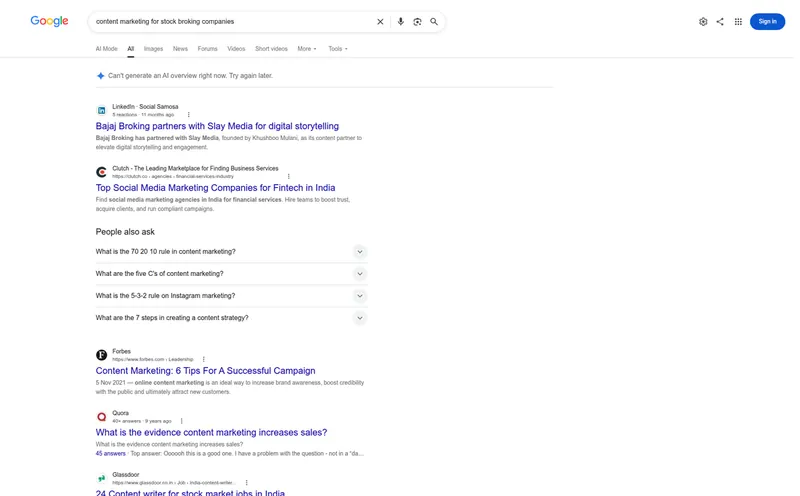The width and height of the screenshot is (800, 496).
Task: Open 'Content Marketing: 6 Tips' Forbes article
Action: tap(205, 371)
